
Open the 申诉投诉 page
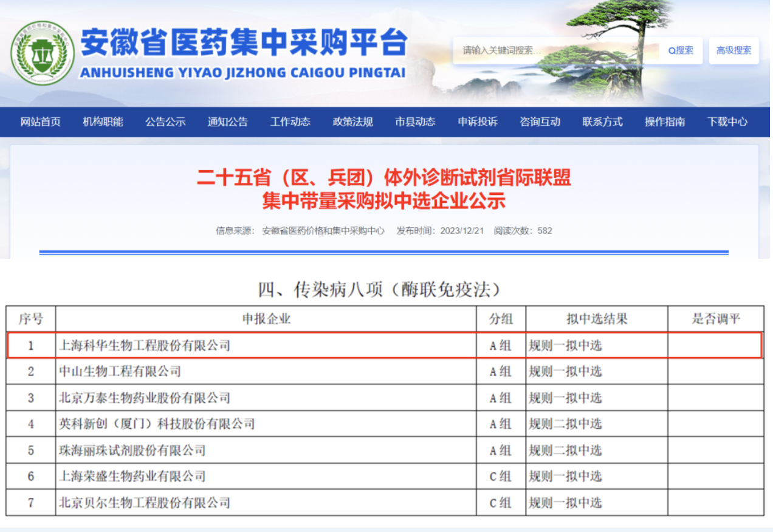click(x=478, y=121)
